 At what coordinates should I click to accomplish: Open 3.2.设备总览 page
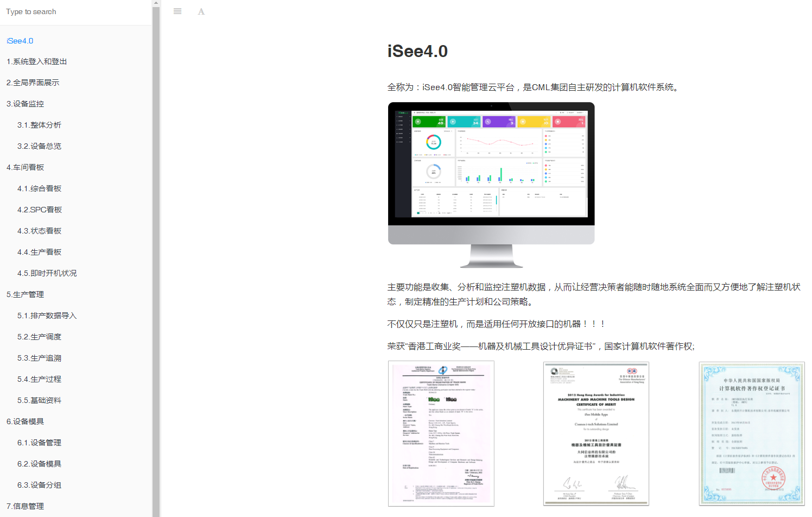click(x=39, y=146)
